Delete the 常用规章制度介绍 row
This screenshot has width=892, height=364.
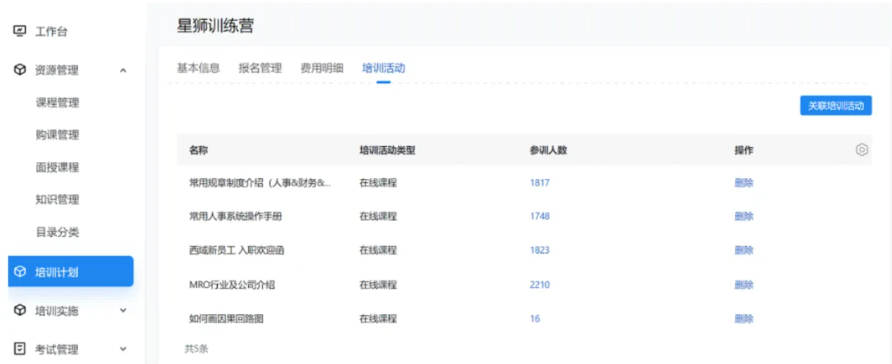tap(744, 183)
